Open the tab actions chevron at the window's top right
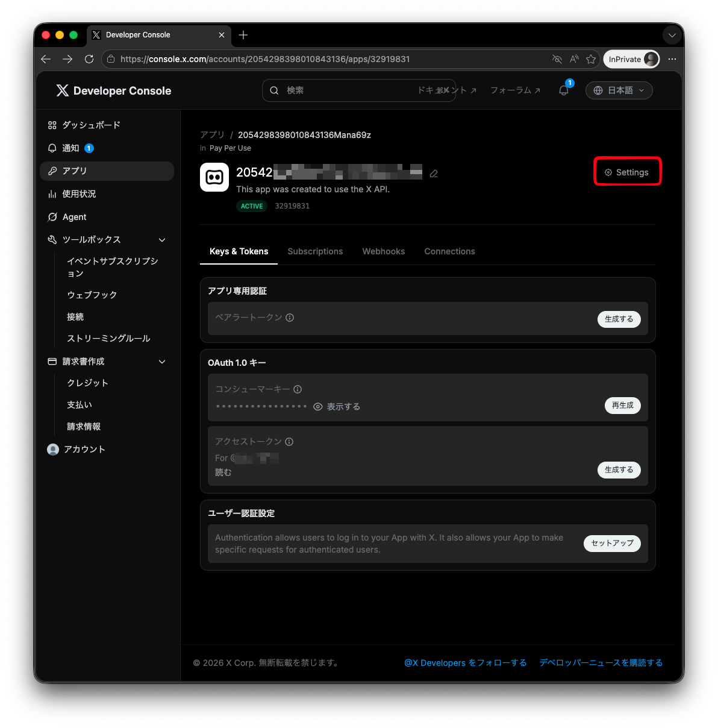This screenshot has height=728, width=718. [672, 35]
